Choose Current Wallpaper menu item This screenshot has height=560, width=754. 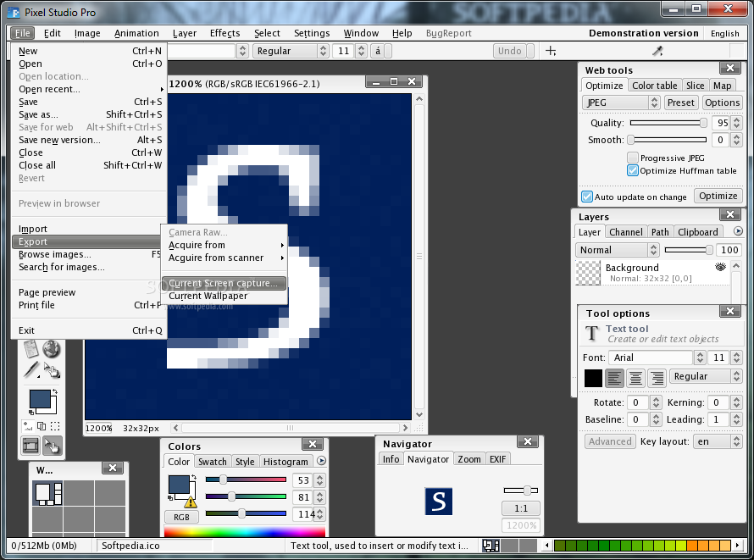225,297
